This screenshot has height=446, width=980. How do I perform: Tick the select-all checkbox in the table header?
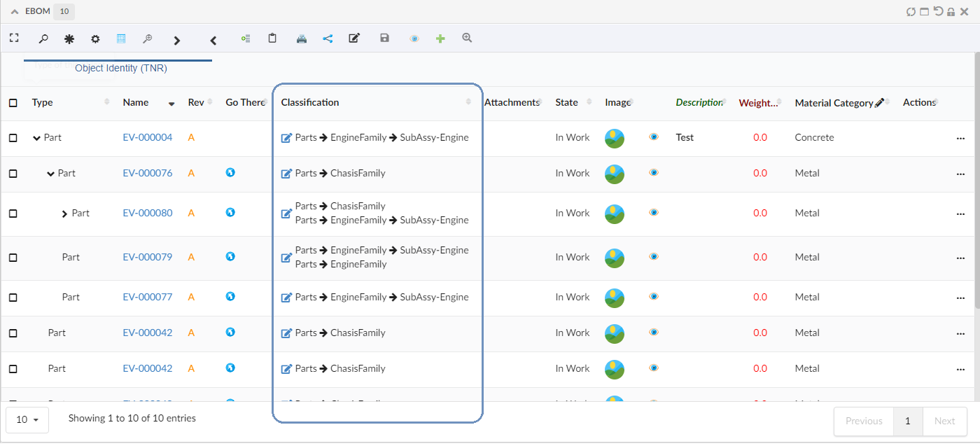13,103
